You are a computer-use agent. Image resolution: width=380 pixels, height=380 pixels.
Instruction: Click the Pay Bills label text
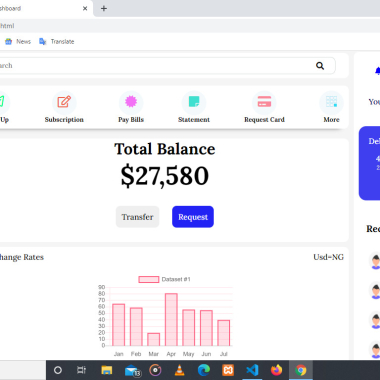tap(131, 120)
